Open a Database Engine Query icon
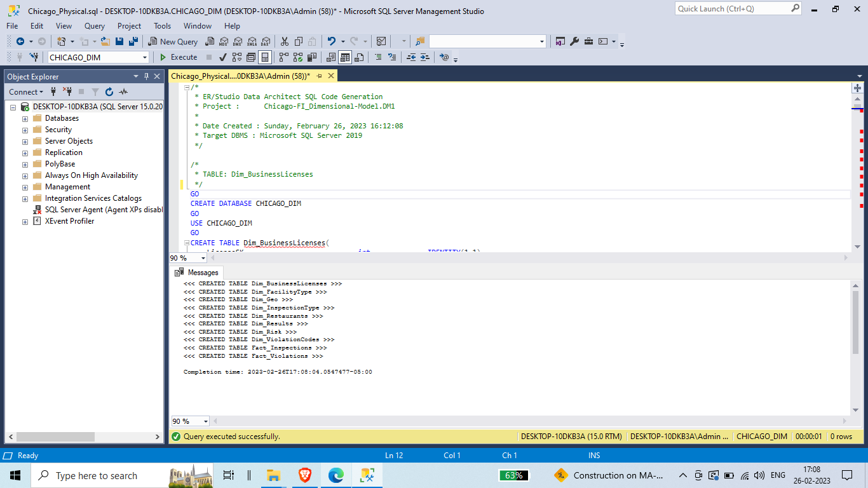This screenshot has width=868, height=488. 210,41
